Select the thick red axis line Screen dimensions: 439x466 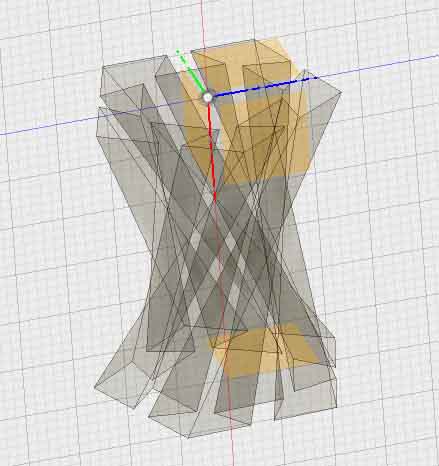(x=212, y=151)
